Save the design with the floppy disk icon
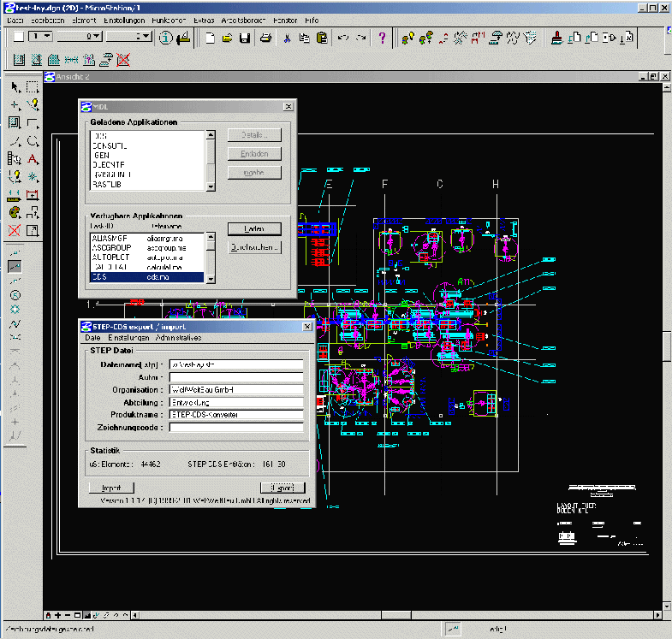672x639 pixels. (245, 38)
